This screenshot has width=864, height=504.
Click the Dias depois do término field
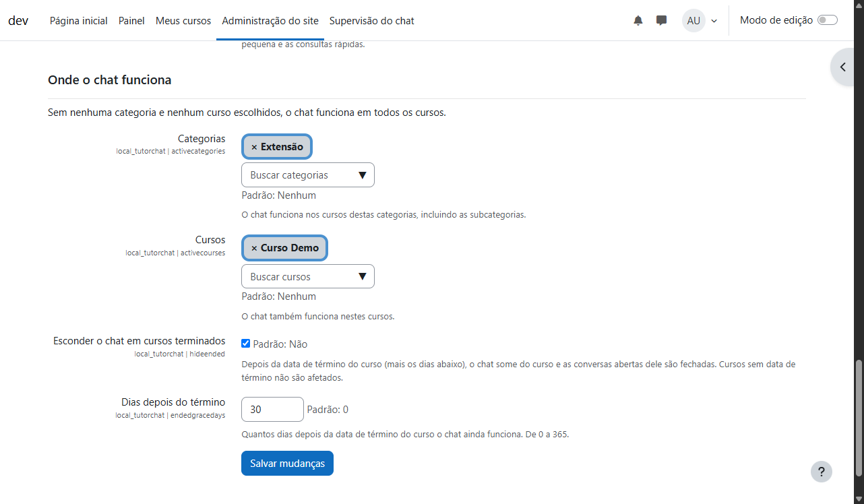pyautogui.click(x=272, y=410)
